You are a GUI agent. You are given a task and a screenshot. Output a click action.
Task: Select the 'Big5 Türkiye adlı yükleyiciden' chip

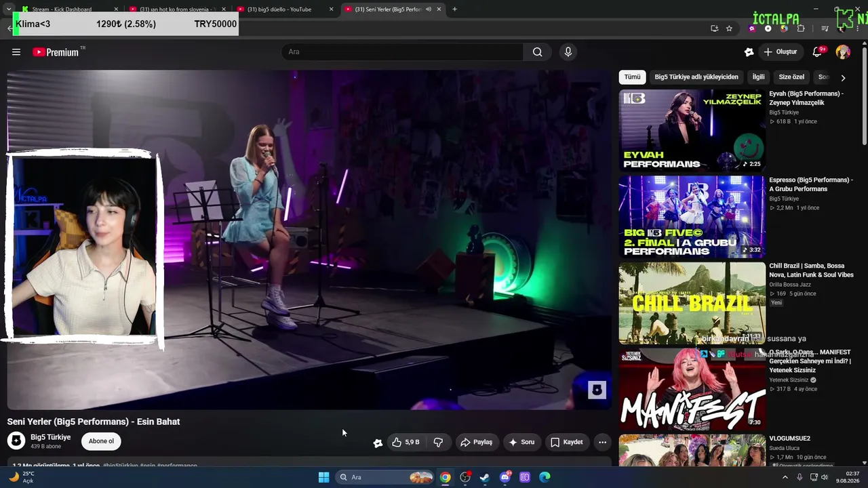coord(696,77)
